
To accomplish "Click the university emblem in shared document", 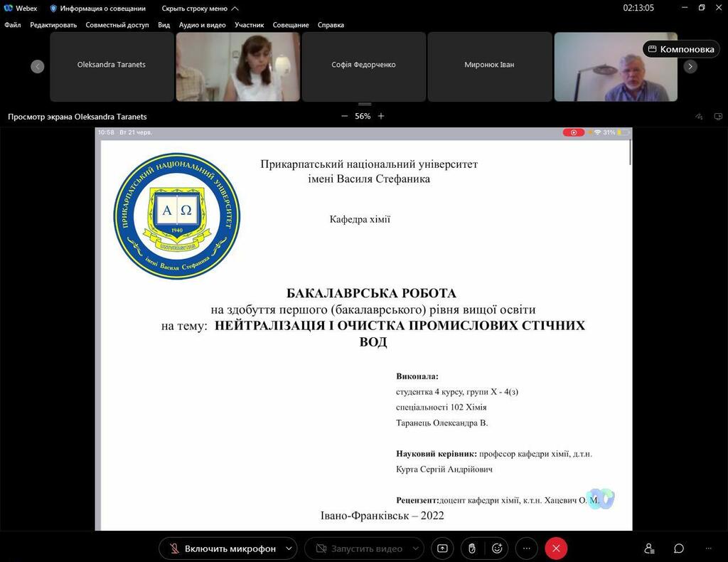I will (x=177, y=216).
